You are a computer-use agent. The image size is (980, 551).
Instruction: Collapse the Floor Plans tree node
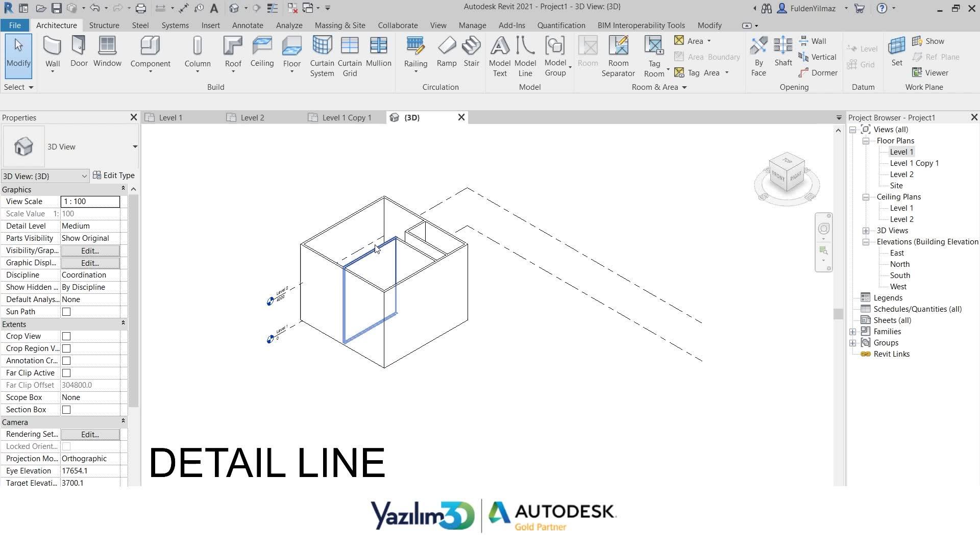pos(866,141)
